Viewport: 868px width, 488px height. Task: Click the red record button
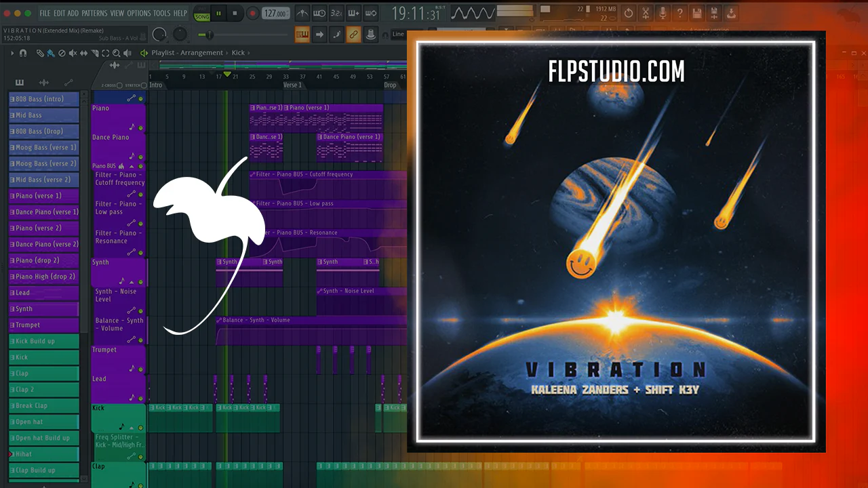pos(252,13)
